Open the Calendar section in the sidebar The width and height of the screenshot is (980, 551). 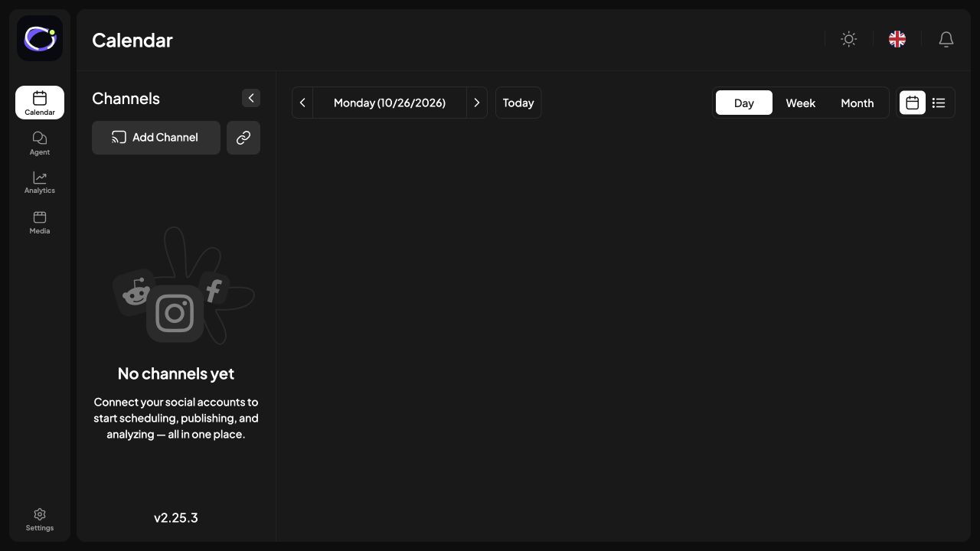pos(40,103)
